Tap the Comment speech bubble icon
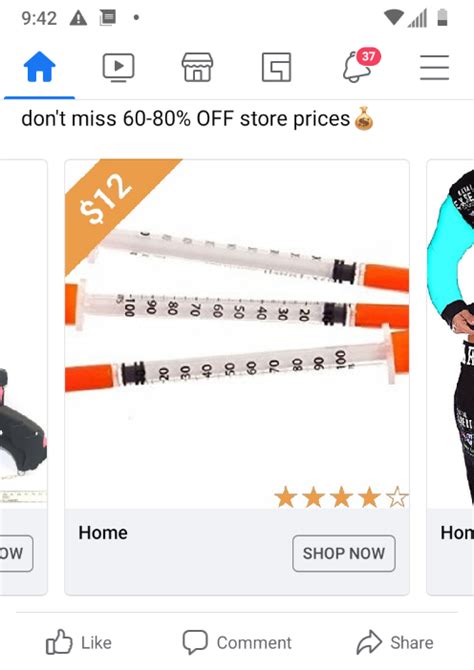The height and width of the screenshot is (670, 474). click(195, 642)
